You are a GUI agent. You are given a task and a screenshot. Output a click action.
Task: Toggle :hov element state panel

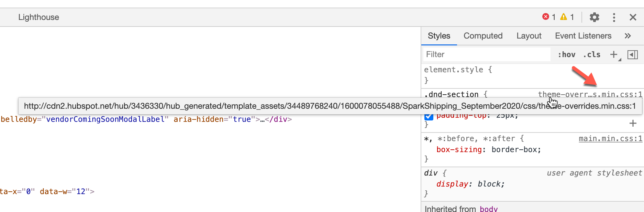point(567,54)
